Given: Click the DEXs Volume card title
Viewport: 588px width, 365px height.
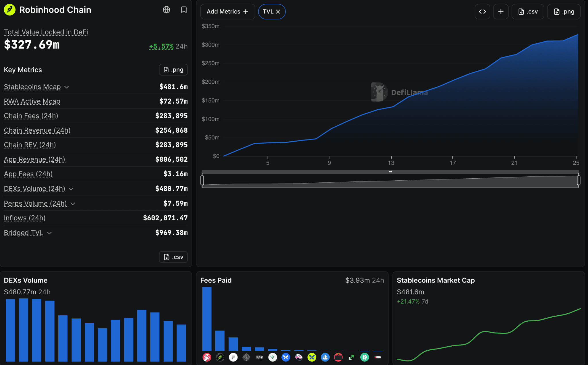Looking at the screenshot, I should pyautogui.click(x=26, y=280).
